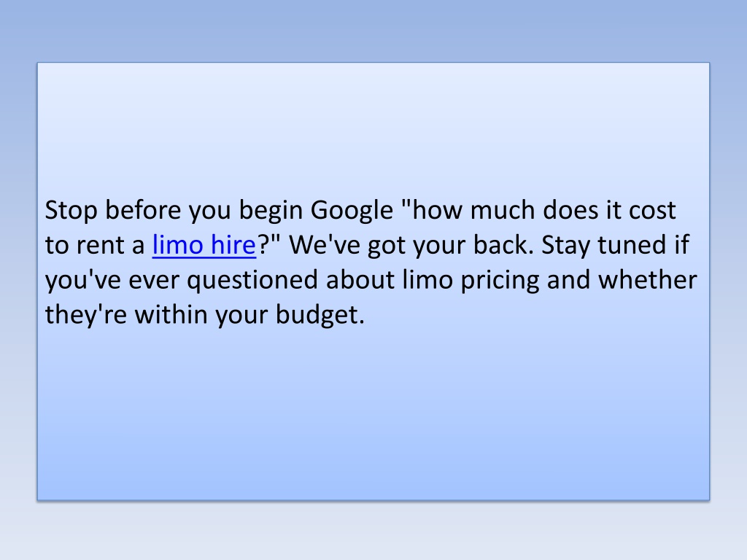This screenshot has height=560, width=747.
Task: Click the word "tuned" in the second line
Action: tap(632, 245)
